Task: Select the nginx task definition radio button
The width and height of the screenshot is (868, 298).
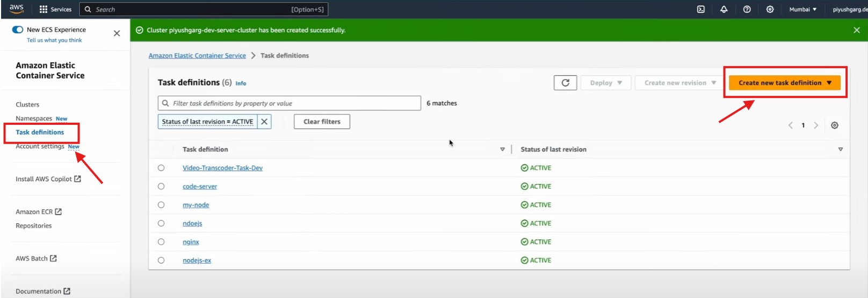Action: (161, 242)
